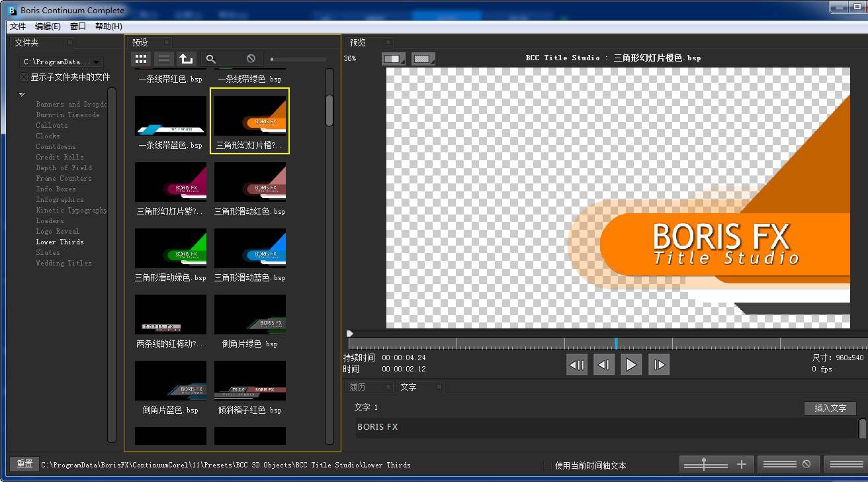Screen dimensions: 868x482
Task: Open the 帮助(H) menu
Action: tap(108, 26)
